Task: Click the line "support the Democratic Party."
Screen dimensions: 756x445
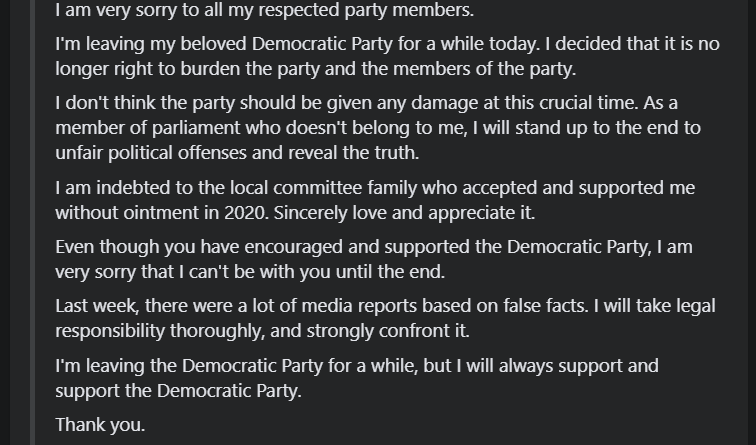Action: click(x=178, y=391)
